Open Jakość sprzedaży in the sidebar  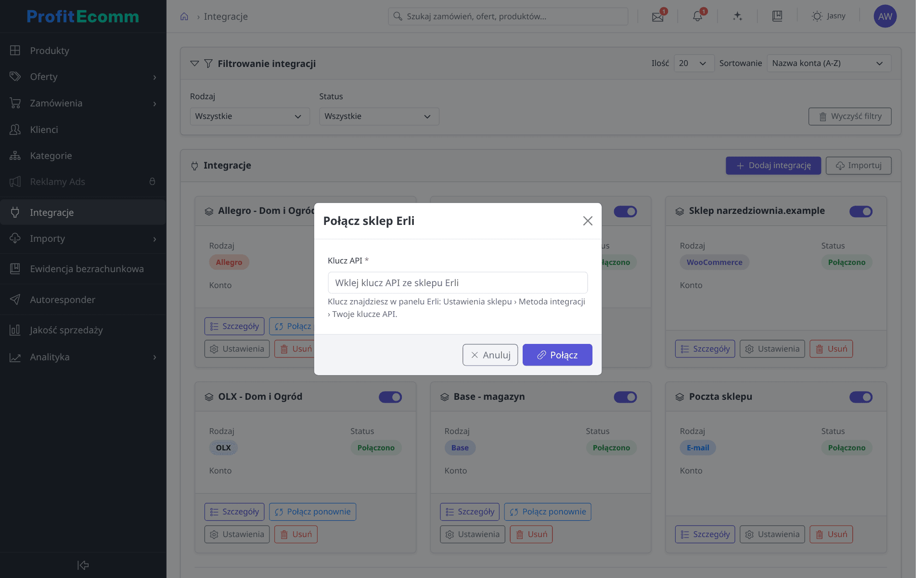coord(83,330)
